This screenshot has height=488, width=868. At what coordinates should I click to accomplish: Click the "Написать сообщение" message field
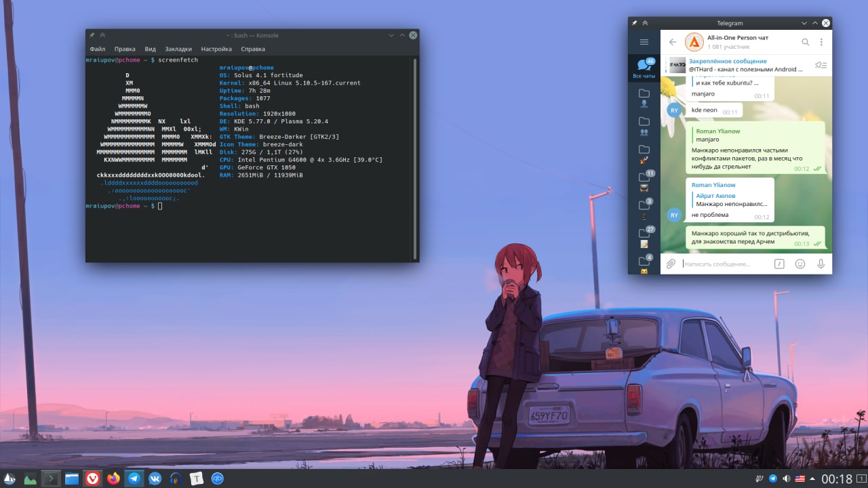724,264
